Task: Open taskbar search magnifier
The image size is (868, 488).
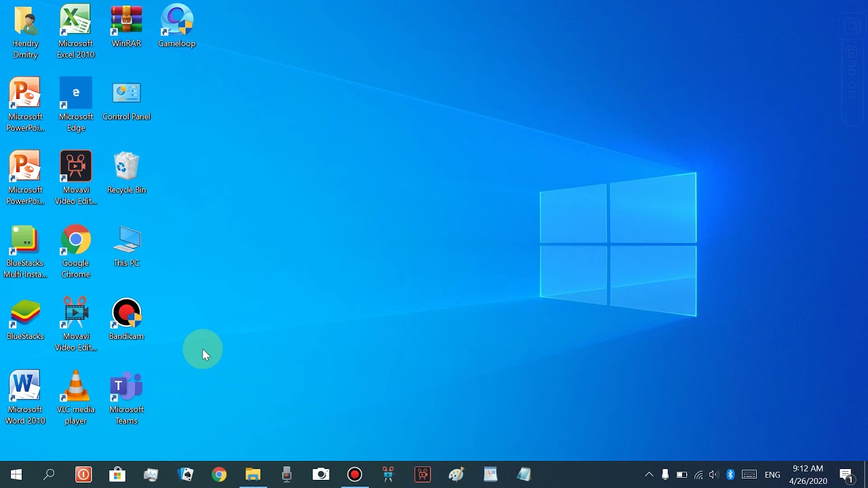Action: [x=49, y=474]
